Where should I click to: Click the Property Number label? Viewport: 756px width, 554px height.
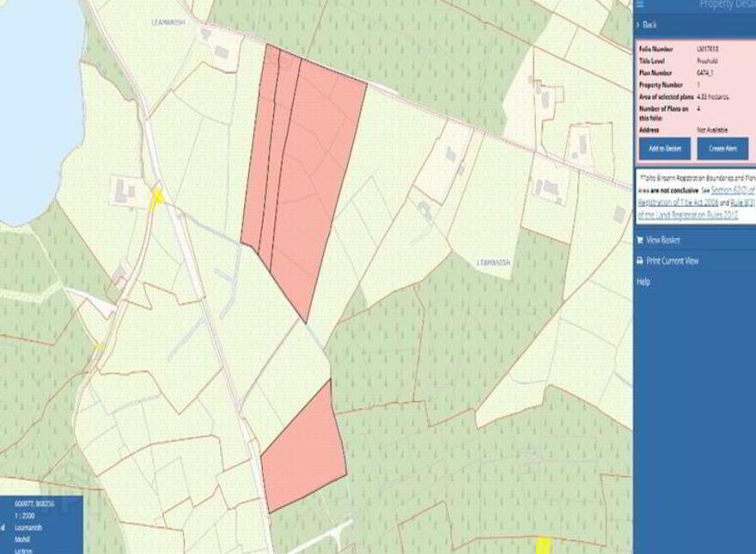[661, 85]
